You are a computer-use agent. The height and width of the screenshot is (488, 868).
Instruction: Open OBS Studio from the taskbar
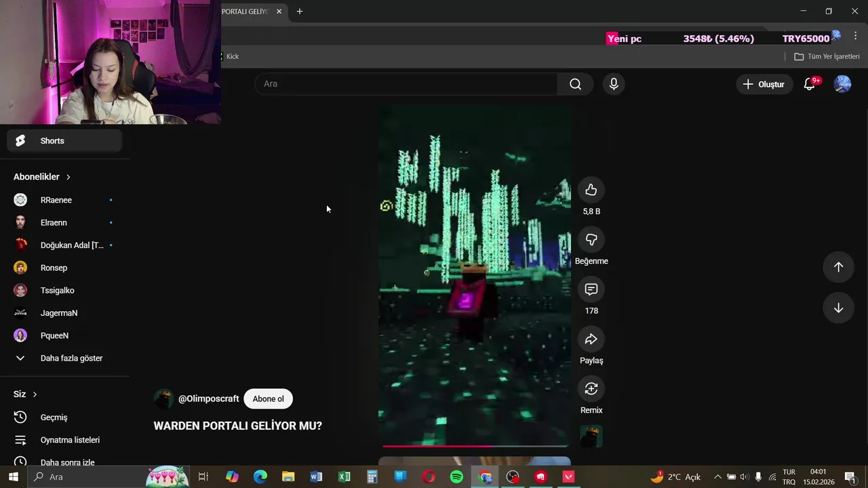coord(513,477)
